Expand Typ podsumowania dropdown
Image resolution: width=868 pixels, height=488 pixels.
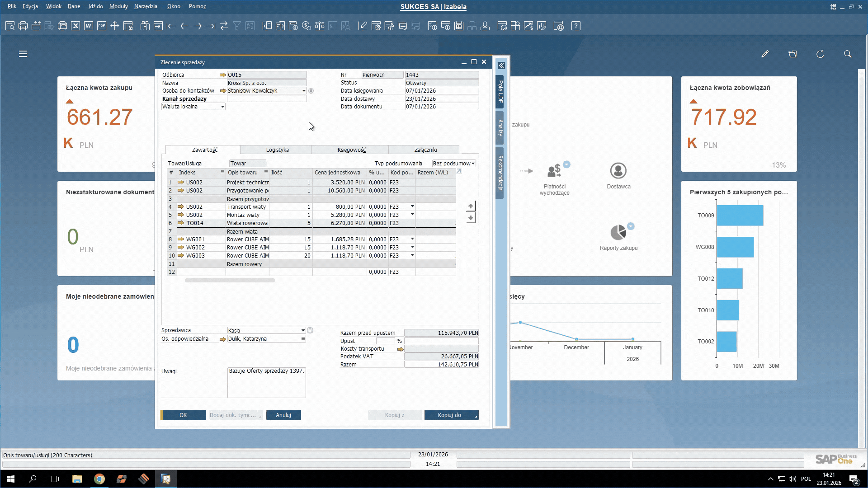(473, 164)
